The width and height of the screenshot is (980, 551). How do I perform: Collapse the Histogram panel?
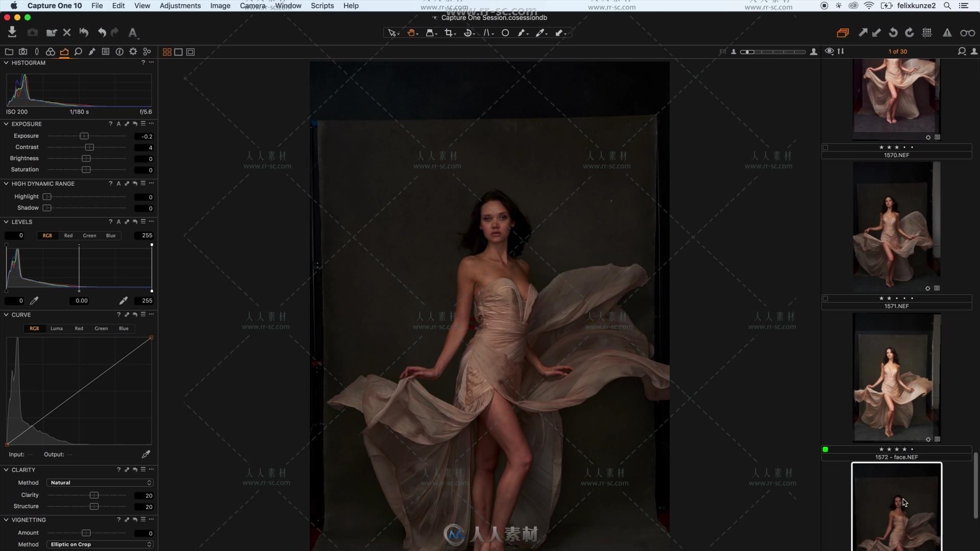[6, 63]
